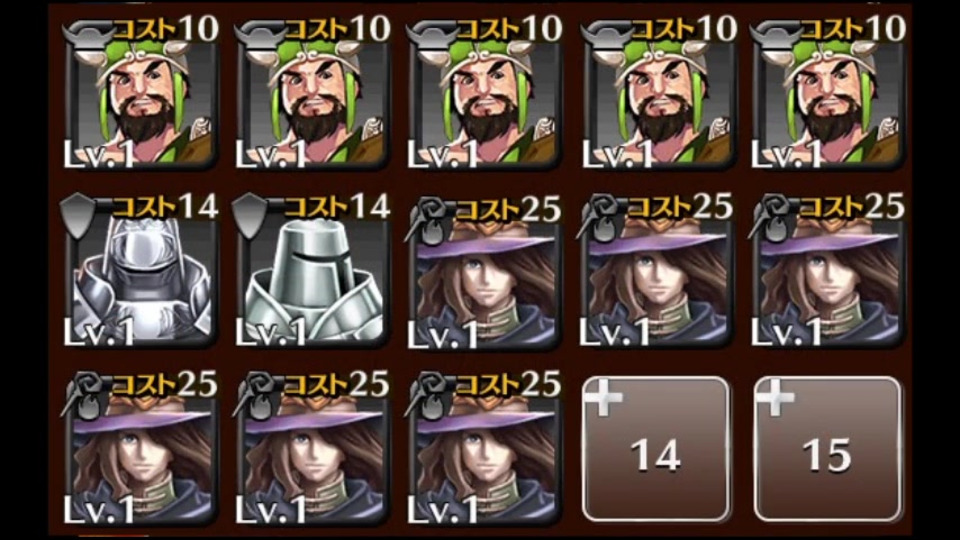Screen dimensions: 960x540
Task: Select the bottom-row mage beside empty slot 14
Action: (484, 449)
